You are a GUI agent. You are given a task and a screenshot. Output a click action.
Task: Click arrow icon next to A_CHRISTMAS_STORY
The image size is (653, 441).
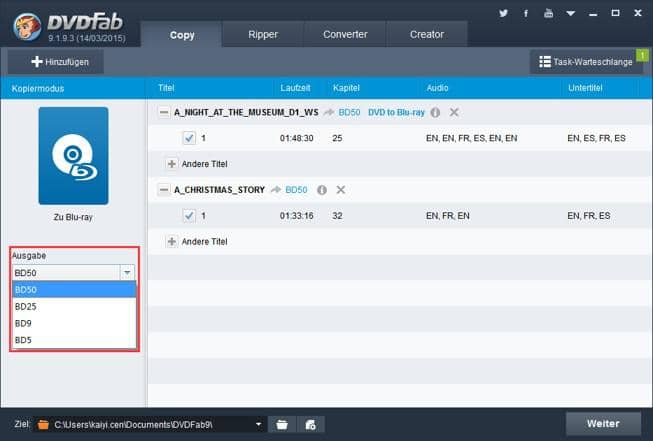275,190
